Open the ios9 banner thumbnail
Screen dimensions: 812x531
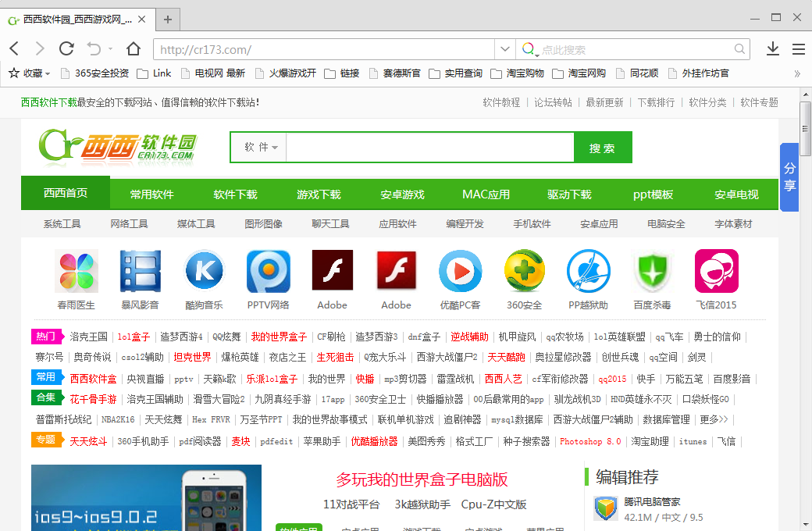(146, 498)
